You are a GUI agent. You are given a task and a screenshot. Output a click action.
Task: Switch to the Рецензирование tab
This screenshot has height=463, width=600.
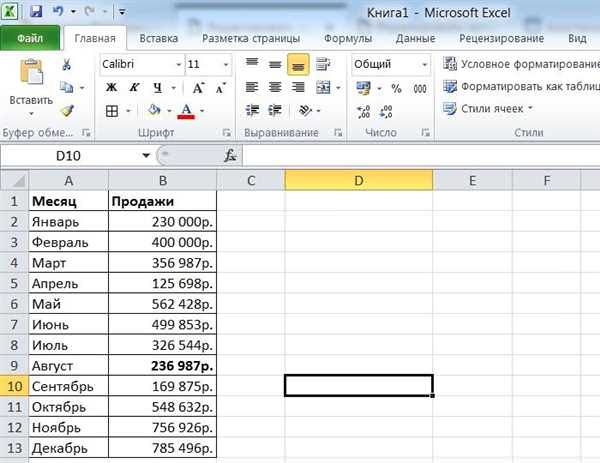tap(501, 38)
